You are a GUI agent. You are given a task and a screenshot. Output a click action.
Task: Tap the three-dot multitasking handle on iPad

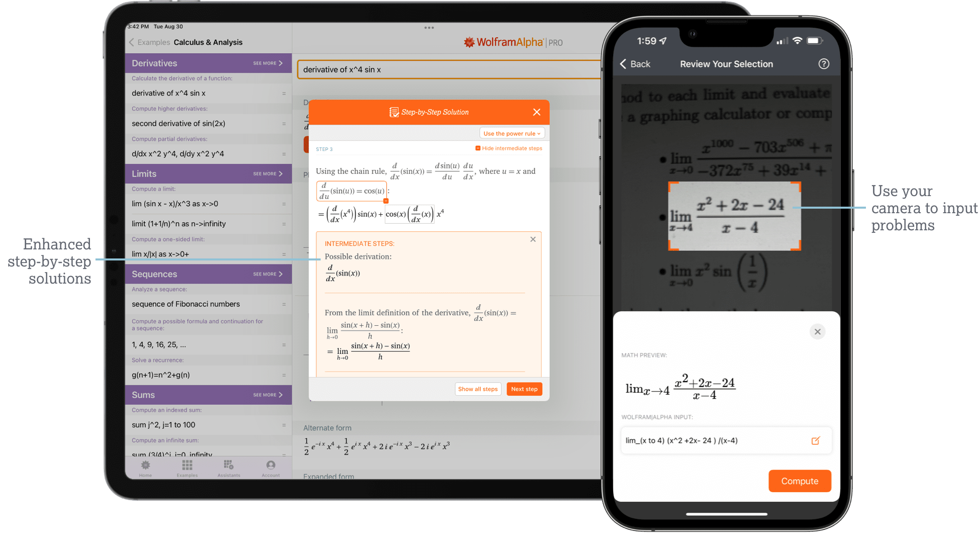click(x=429, y=28)
